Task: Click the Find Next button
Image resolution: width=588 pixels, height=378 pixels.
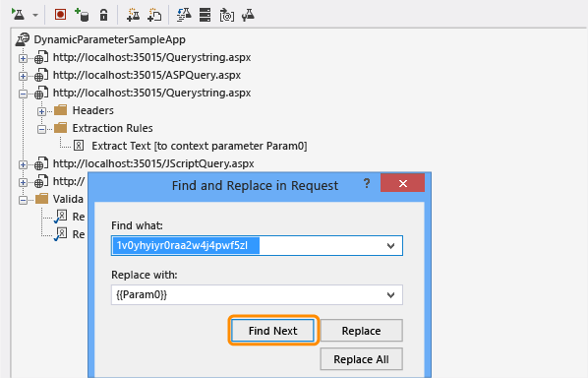Action: click(x=272, y=331)
